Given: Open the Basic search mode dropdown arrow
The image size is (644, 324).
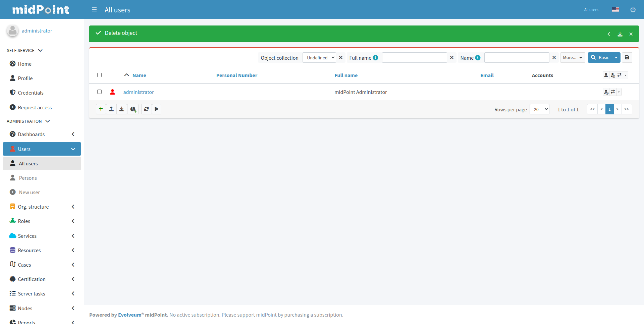Looking at the screenshot, I should pyautogui.click(x=616, y=58).
